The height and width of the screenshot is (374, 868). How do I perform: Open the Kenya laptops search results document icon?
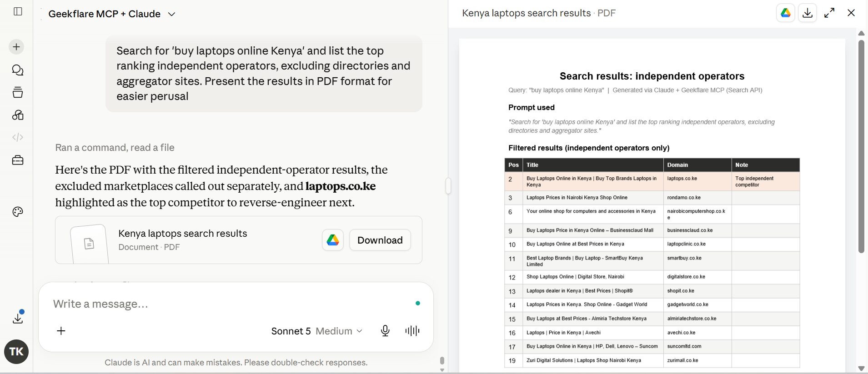tap(89, 244)
